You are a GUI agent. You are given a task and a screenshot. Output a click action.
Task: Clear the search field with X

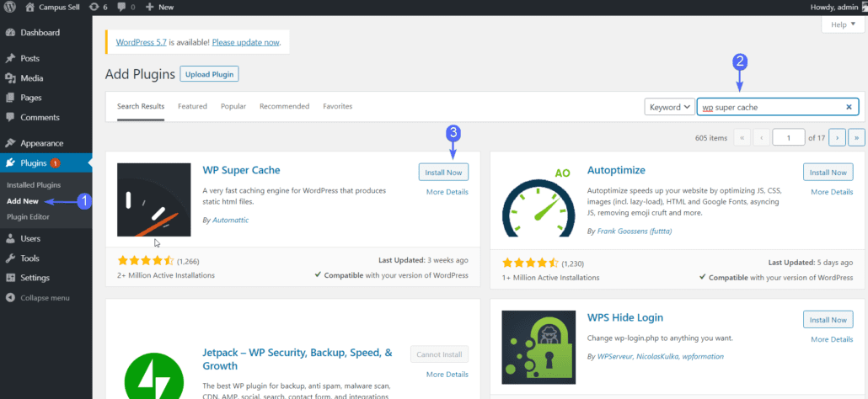(849, 107)
